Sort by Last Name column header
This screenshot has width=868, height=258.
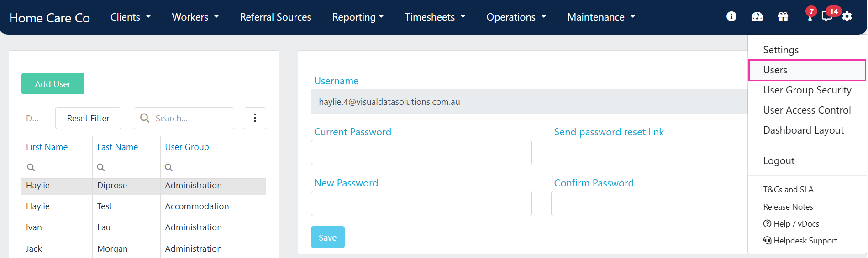click(x=117, y=147)
